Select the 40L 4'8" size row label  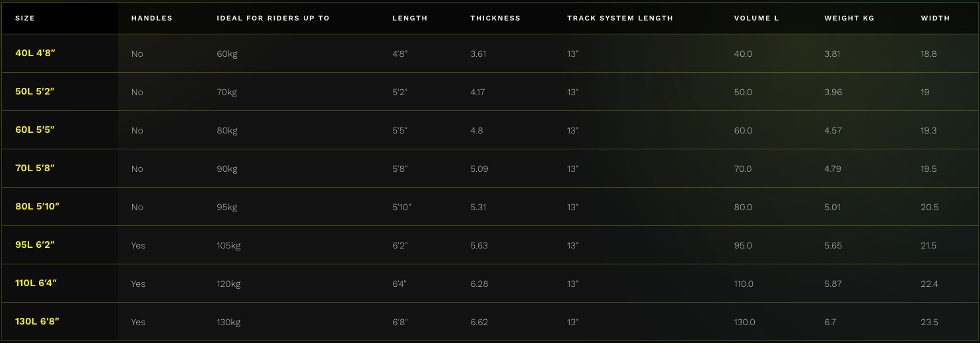(x=35, y=54)
